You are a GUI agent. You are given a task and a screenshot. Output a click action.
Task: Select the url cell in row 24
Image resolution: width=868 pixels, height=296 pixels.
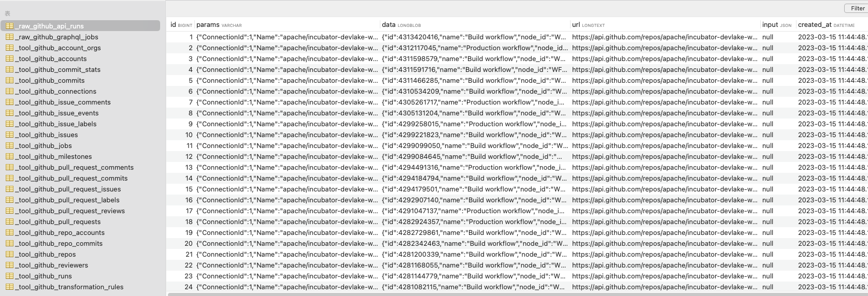(665, 287)
